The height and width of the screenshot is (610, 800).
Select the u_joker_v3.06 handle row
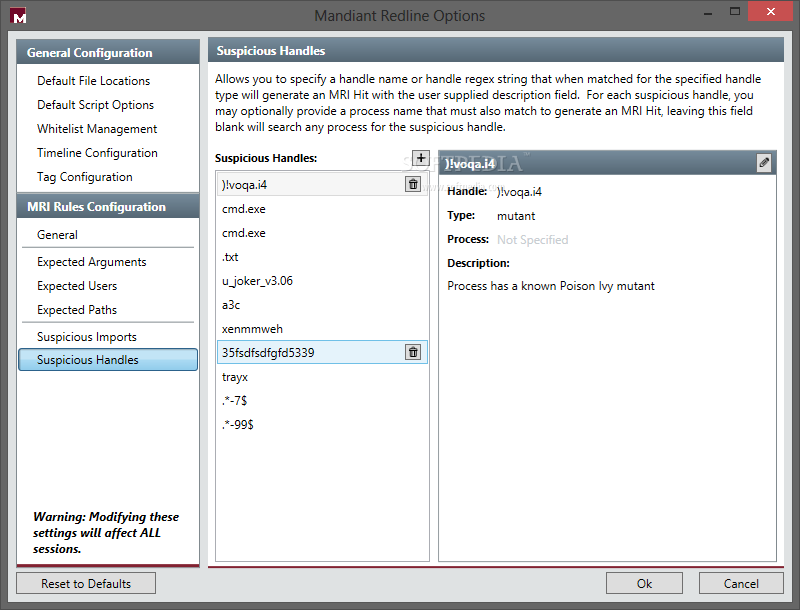[322, 281]
